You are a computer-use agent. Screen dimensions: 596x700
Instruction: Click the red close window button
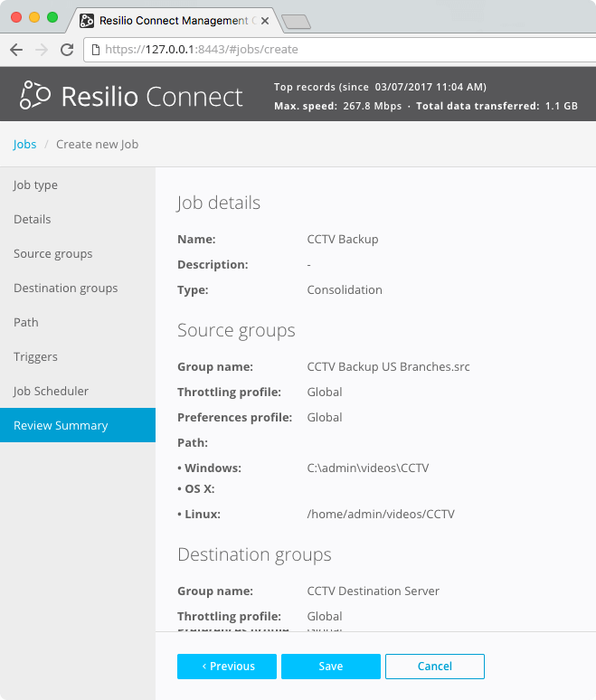[x=16, y=17]
